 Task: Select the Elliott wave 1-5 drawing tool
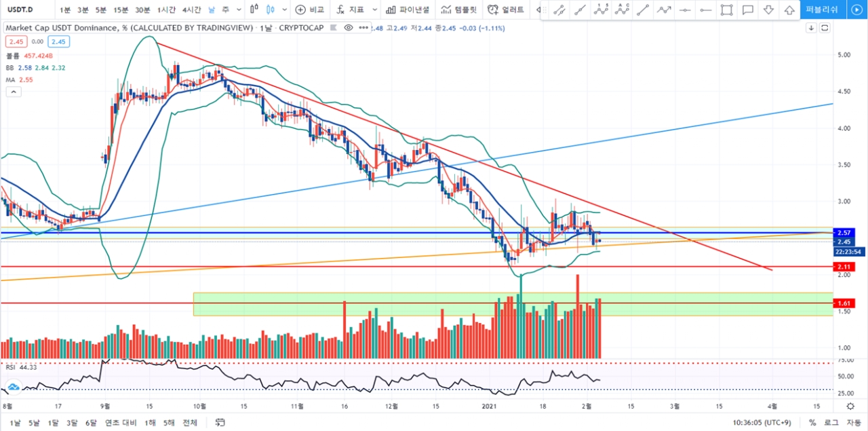pyautogui.click(x=600, y=10)
